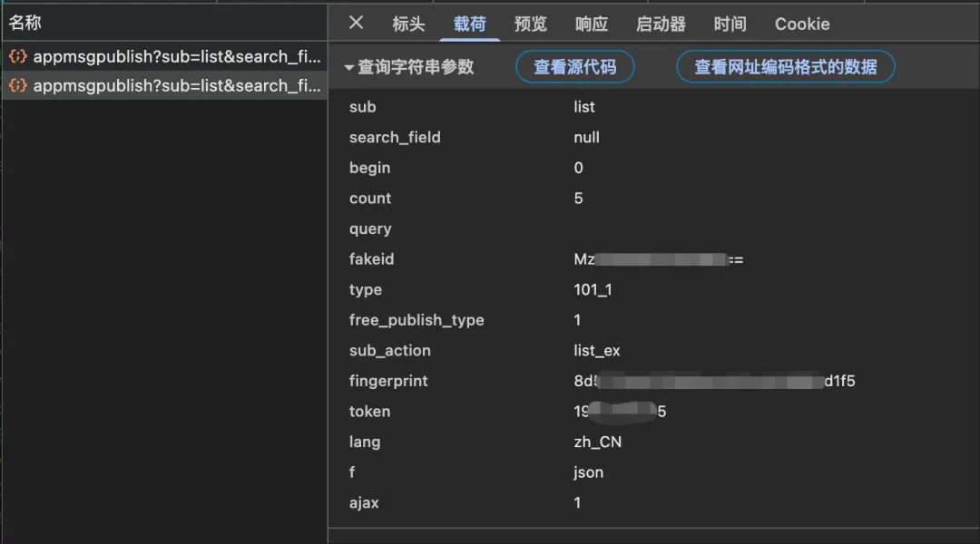Click the token parameter name
The height and width of the screenshot is (544, 980).
[369, 412]
